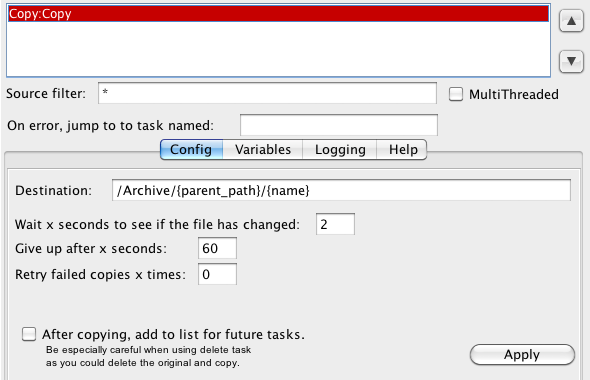The image size is (590, 380).
Task: Move task up with the up arrow button
Action: [x=571, y=21]
